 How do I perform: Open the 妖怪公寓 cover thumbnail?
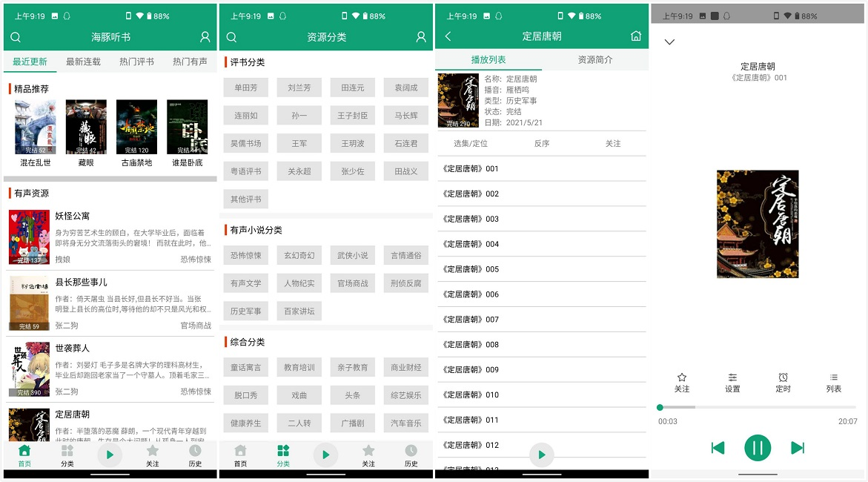(28, 237)
